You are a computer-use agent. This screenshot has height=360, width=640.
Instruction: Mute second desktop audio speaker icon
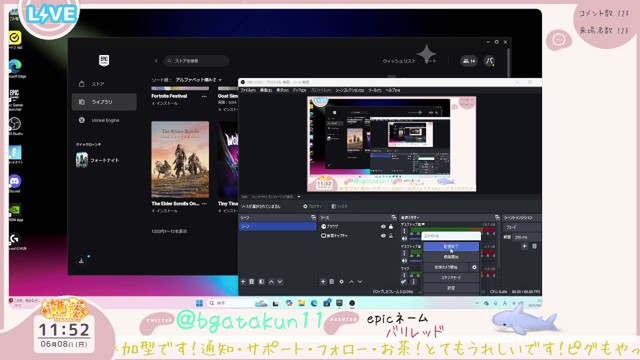tap(404, 260)
